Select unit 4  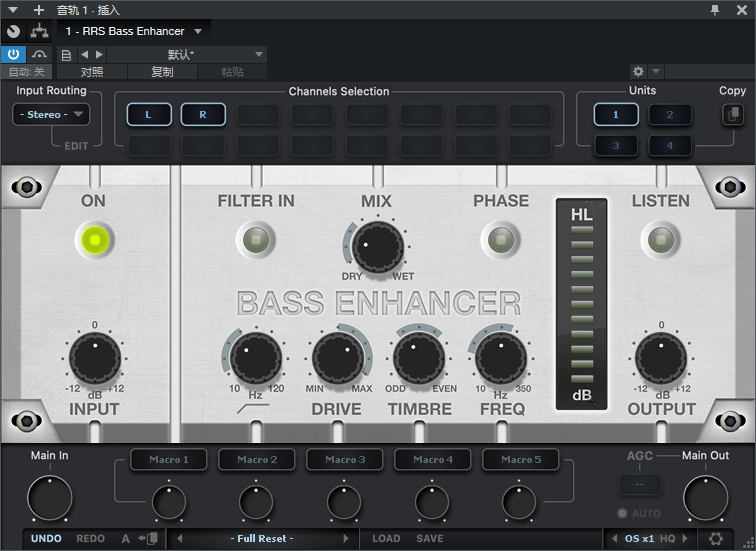coord(670,146)
